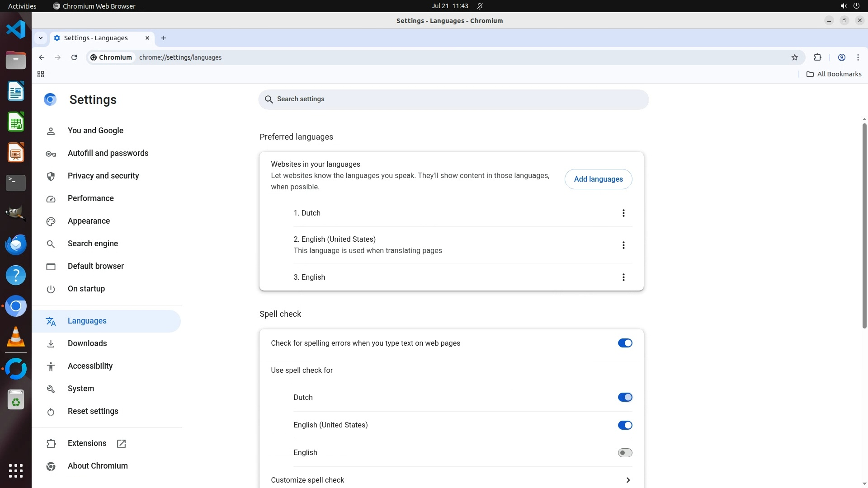The height and width of the screenshot is (488, 868).
Task: Expand Customize spell check arrow
Action: pyautogui.click(x=627, y=480)
